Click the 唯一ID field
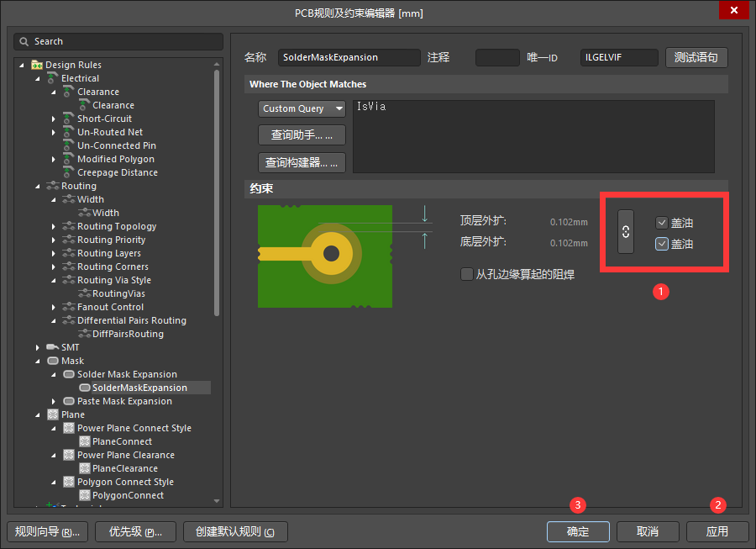The image size is (756, 549). (x=619, y=57)
